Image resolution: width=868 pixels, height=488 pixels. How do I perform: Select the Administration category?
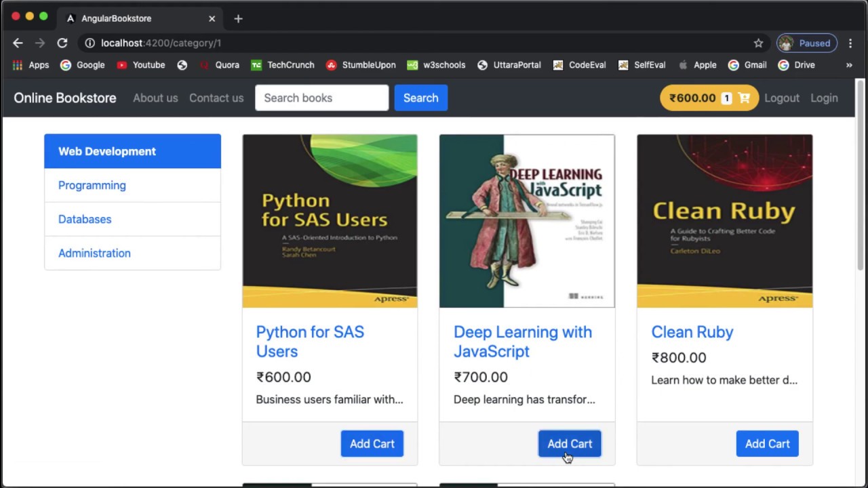(x=132, y=253)
